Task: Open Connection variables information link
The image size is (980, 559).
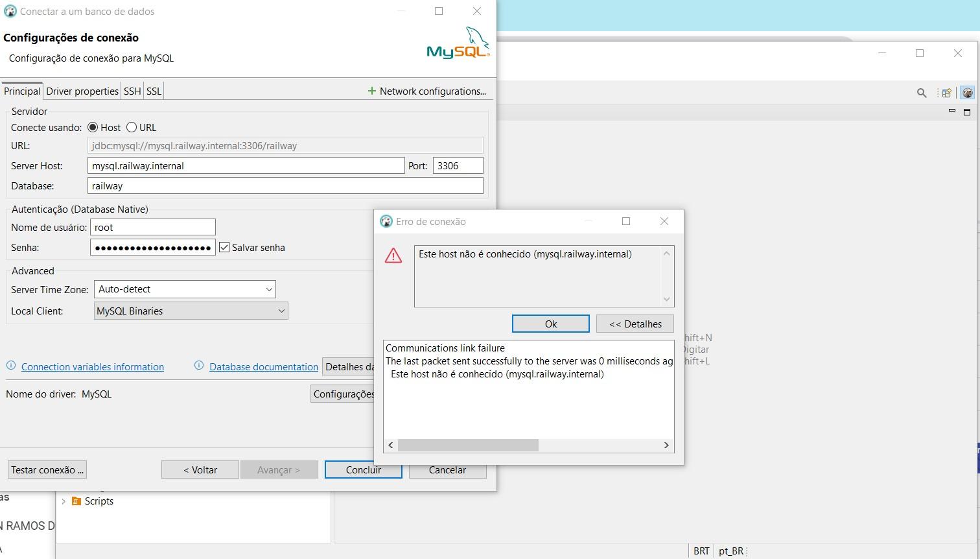Action: (x=93, y=366)
